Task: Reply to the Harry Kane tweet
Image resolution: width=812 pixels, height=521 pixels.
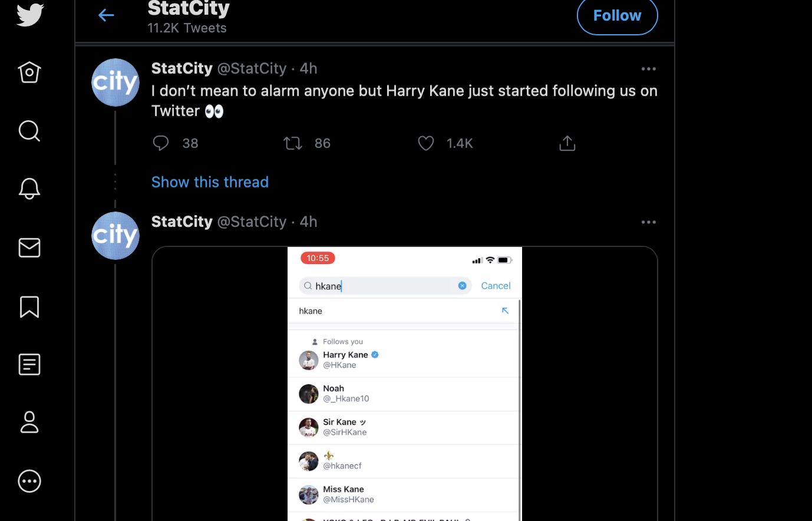Action: tap(161, 143)
